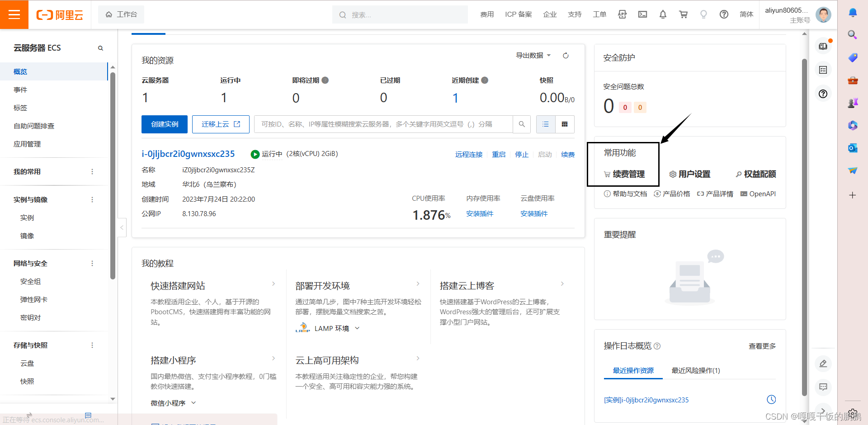Click the instance ID search field
Image resolution: width=868 pixels, height=425 pixels.
point(383,124)
